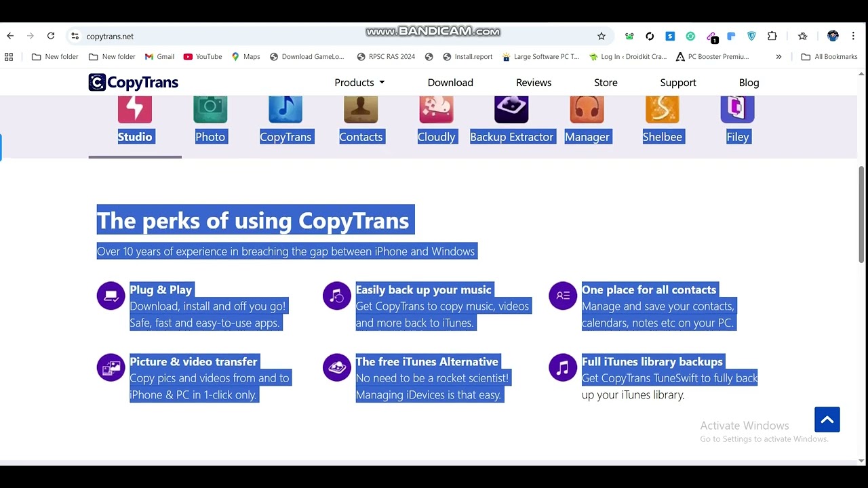Reload the page with the refresh icon
The height and width of the screenshot is (488, 868).
pos(51,36)
